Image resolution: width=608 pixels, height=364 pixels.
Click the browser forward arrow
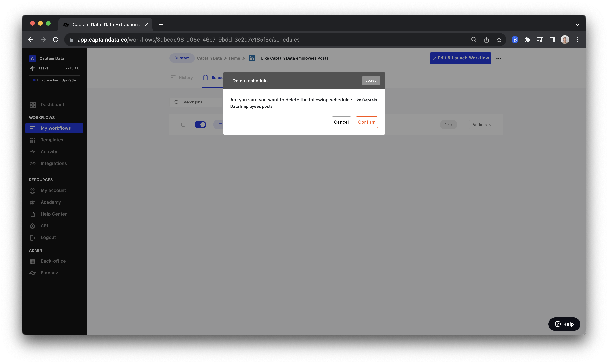(x=43, y=40)
